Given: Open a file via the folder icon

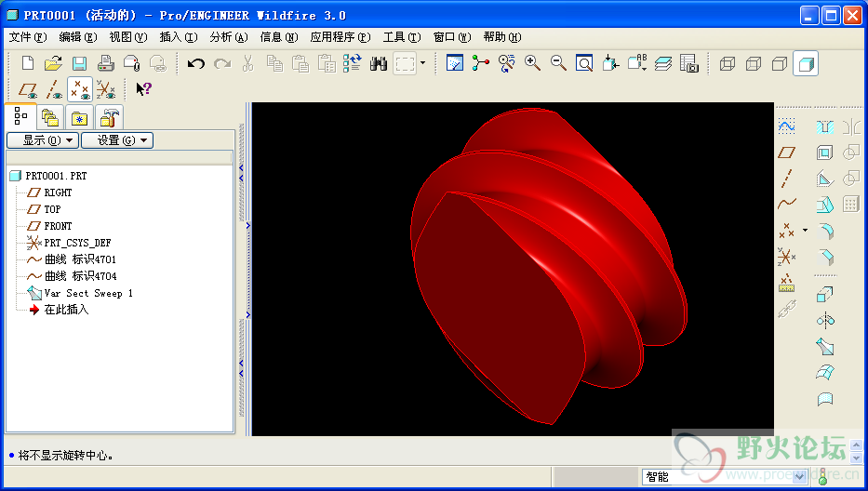Looking at the screenshot, I should coord(53,63).
